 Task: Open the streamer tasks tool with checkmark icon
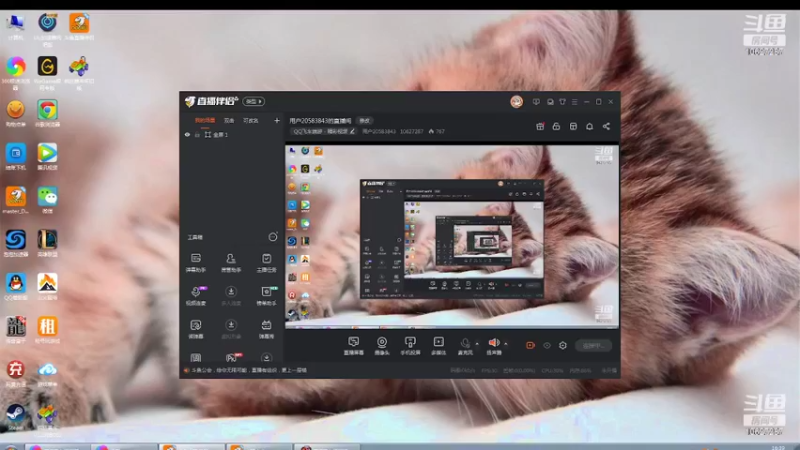pos(266,263)
